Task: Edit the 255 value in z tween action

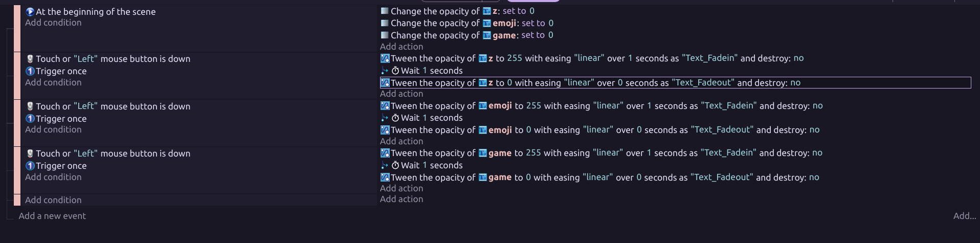Action: 515,58
